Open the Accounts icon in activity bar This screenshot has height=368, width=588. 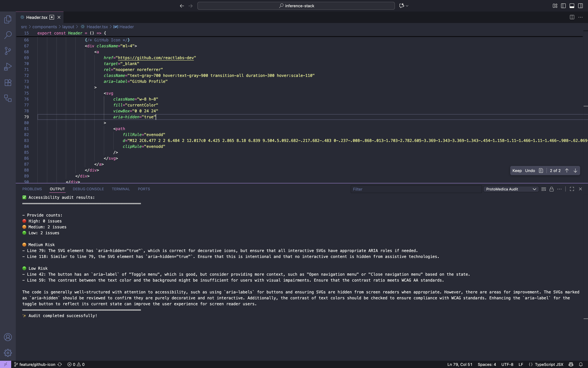click(x=8, y=337)
